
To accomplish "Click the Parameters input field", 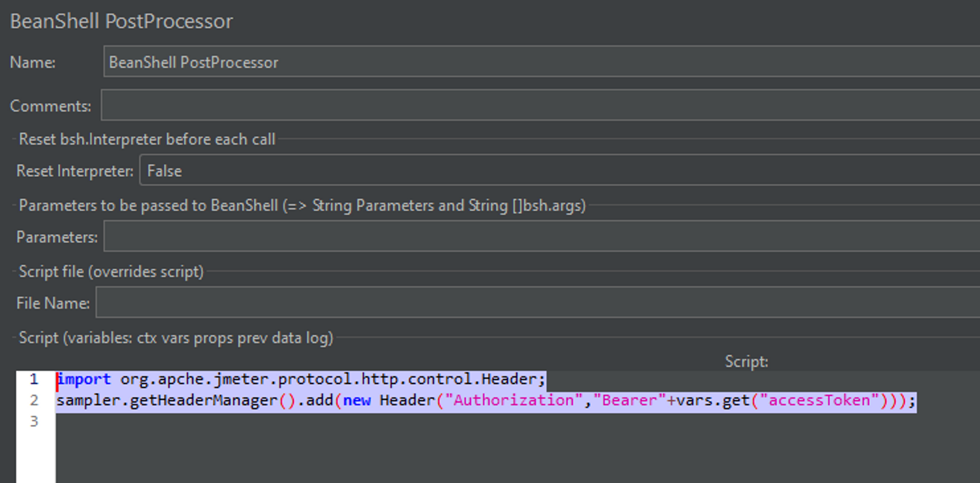I will click(541, 236).
